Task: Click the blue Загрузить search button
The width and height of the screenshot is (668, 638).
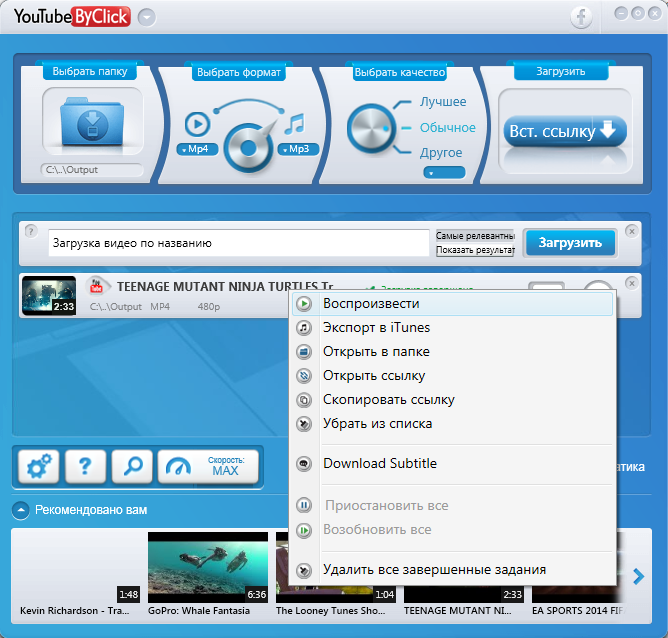Action: pyautogui.click(x=570, y=243)
